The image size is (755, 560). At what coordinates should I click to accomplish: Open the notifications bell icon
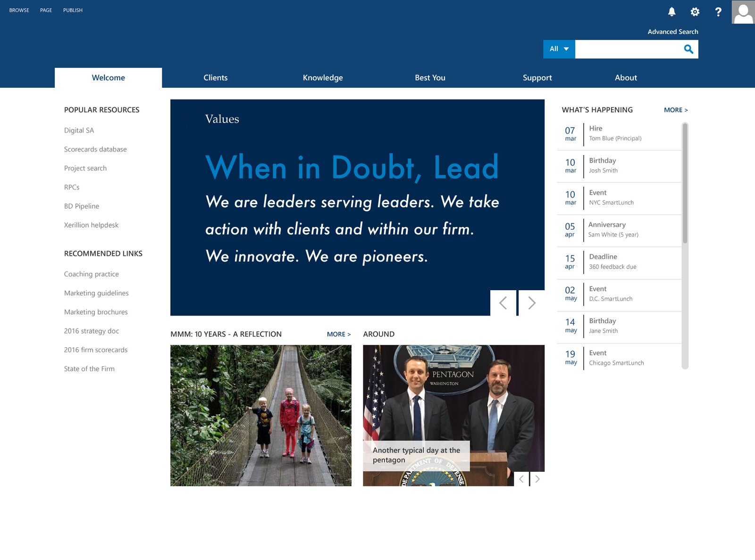pyautogui.click(x=671, y=12)
